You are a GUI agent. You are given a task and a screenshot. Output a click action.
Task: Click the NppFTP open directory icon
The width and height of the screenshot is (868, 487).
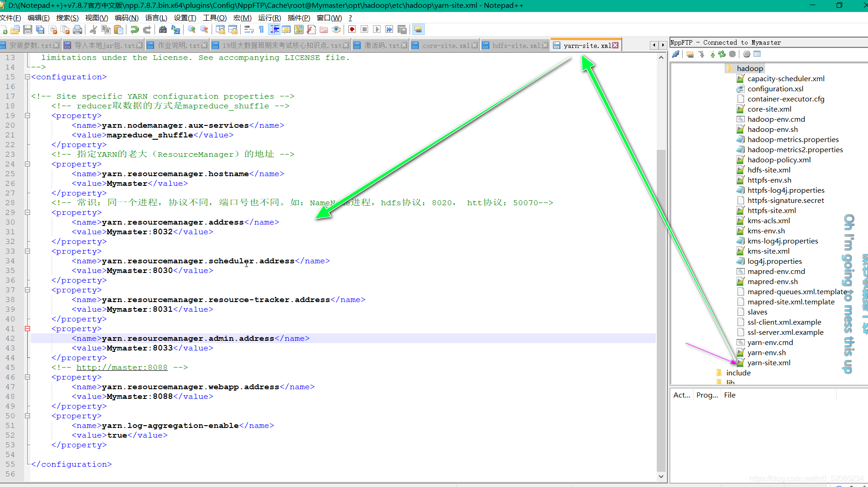click(690, 54)
